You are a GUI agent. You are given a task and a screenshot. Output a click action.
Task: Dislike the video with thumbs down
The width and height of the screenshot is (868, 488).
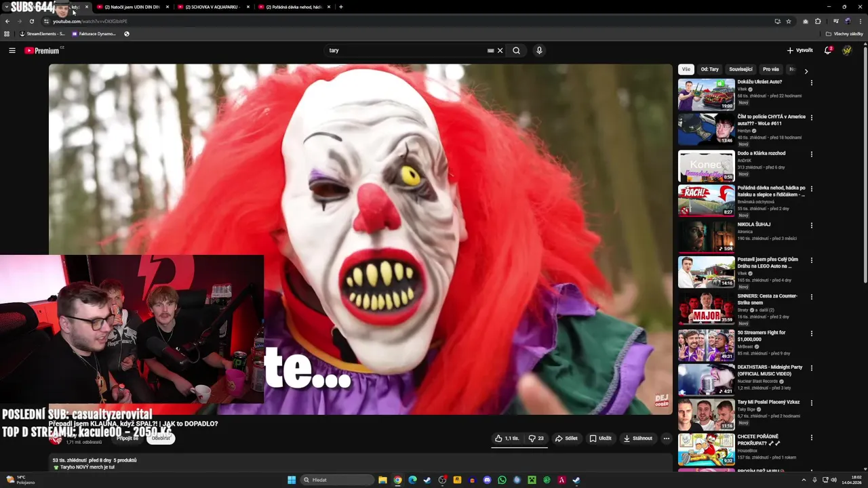coord(536,439)
